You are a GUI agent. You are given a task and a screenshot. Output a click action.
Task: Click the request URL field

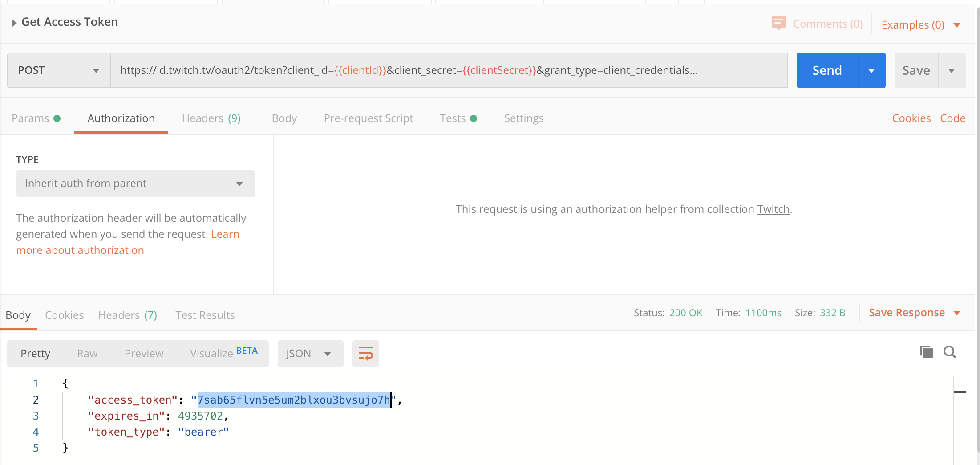tap(401, 70)
